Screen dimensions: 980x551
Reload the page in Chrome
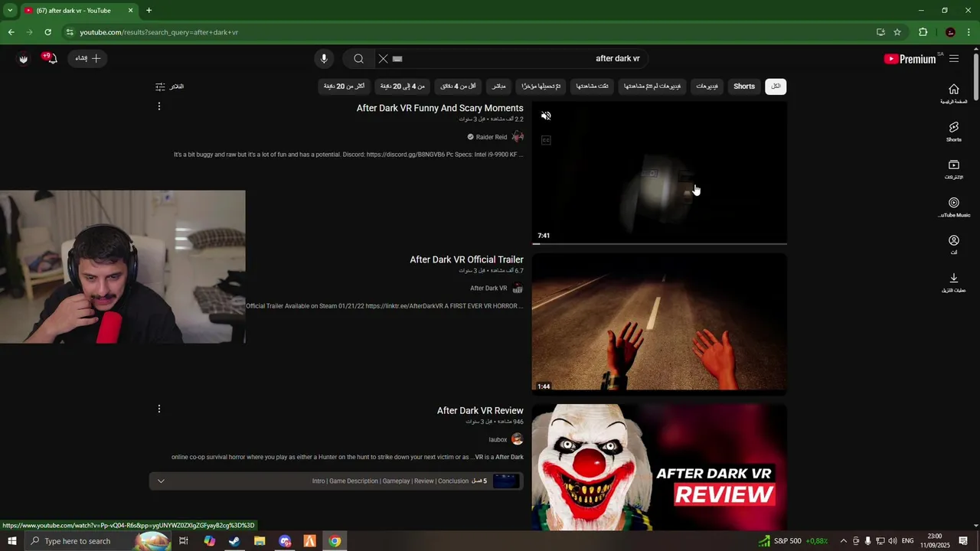pyautogui.click(x=47, y=32)
